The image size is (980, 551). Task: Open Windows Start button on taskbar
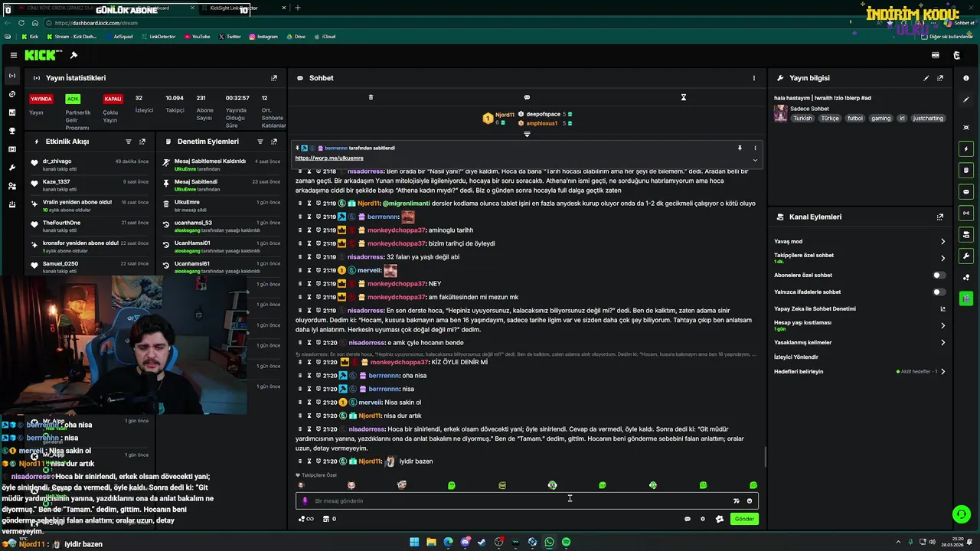point(414,542)
